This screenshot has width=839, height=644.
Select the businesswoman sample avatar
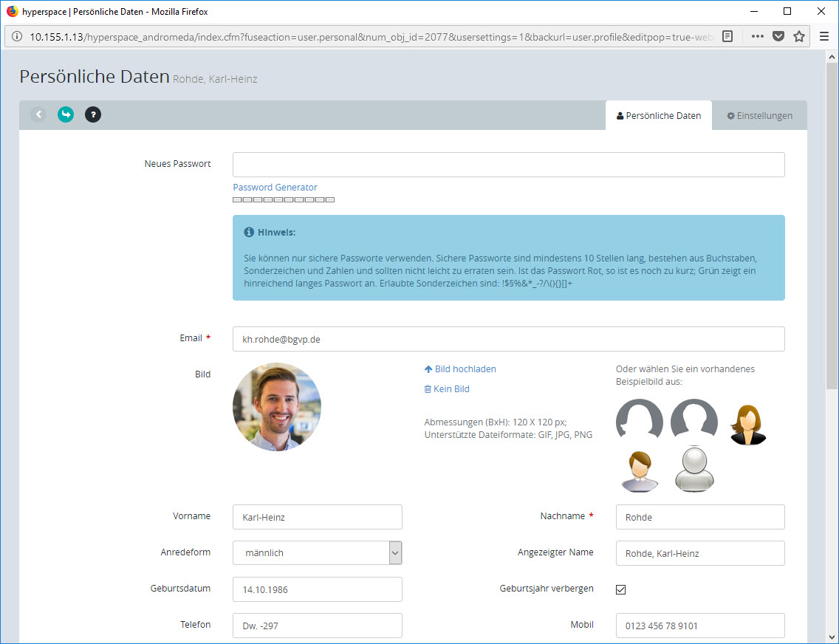point(748,425)
